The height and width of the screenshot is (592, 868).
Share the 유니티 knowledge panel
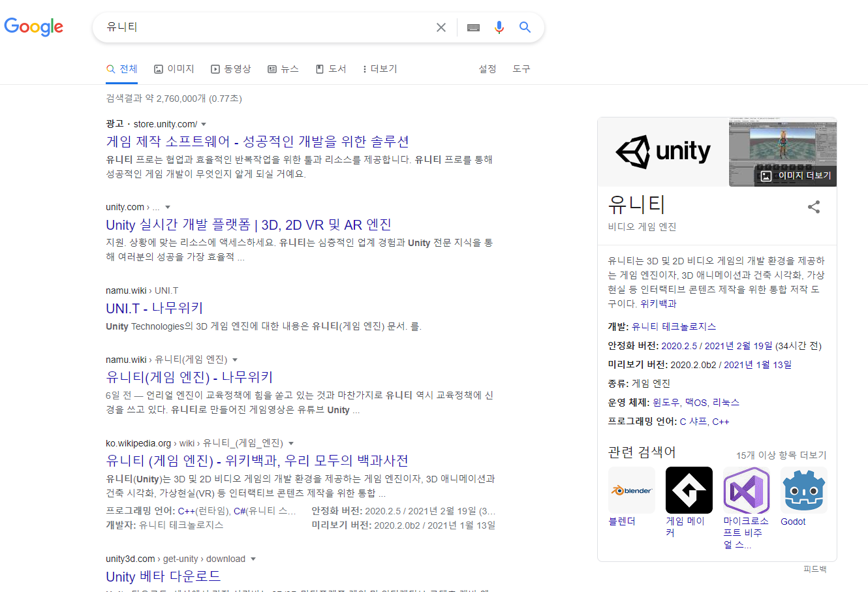pos(814,207)
